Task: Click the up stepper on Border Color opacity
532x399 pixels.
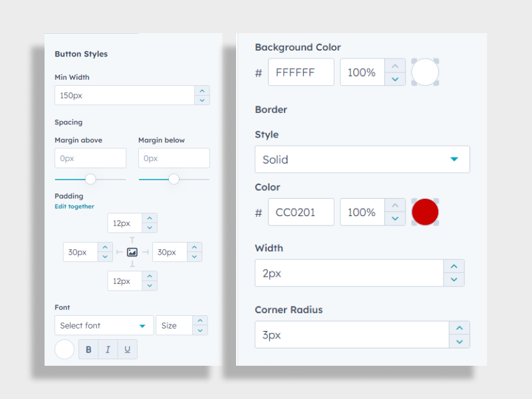Action: click(x=395, y=206)
